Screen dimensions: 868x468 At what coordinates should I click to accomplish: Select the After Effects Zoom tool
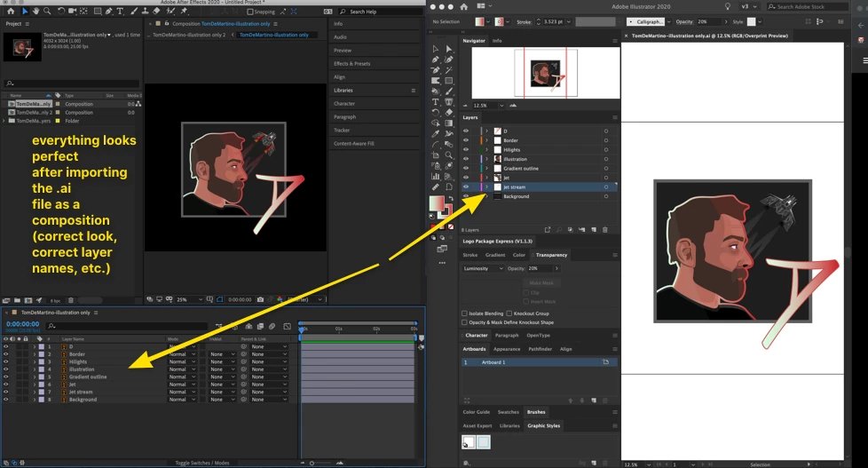pyautogui.click(x=47, y=11)
